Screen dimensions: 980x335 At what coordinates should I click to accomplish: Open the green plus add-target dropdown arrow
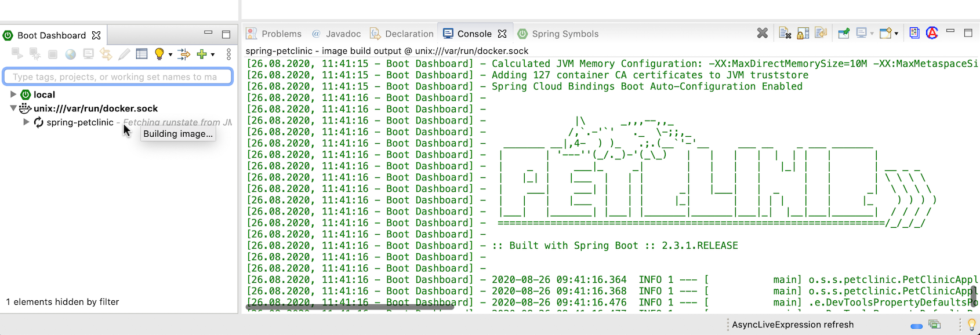[x=213, y=54]
